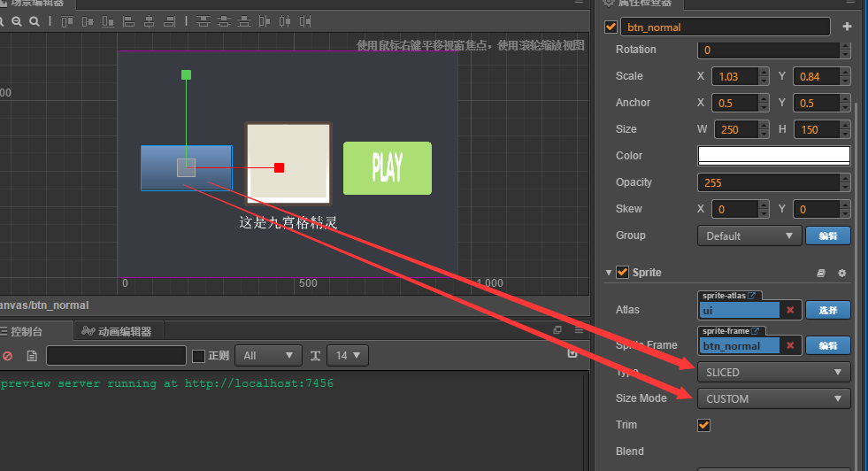Image resolution: width=868 pixels, height=471 pixels.
Task: Distribute nodes by right edges
Action: pos(305,21)
